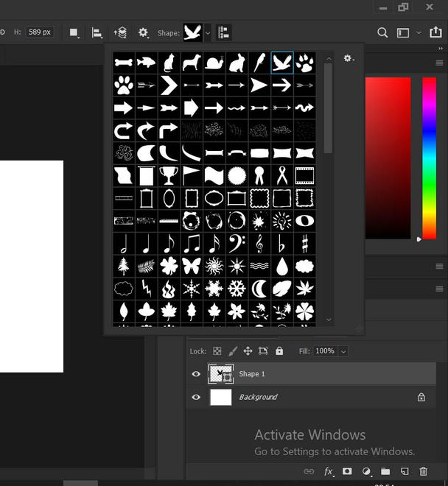Select the bone shape in the picker

123,63
